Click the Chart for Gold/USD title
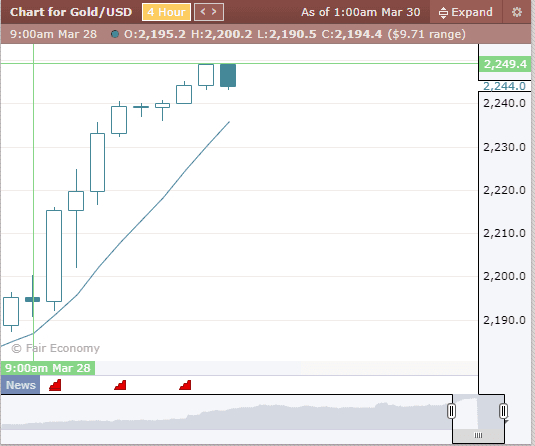Image resolution: width=535 pixels, height=446 pixels. (71, 12)
